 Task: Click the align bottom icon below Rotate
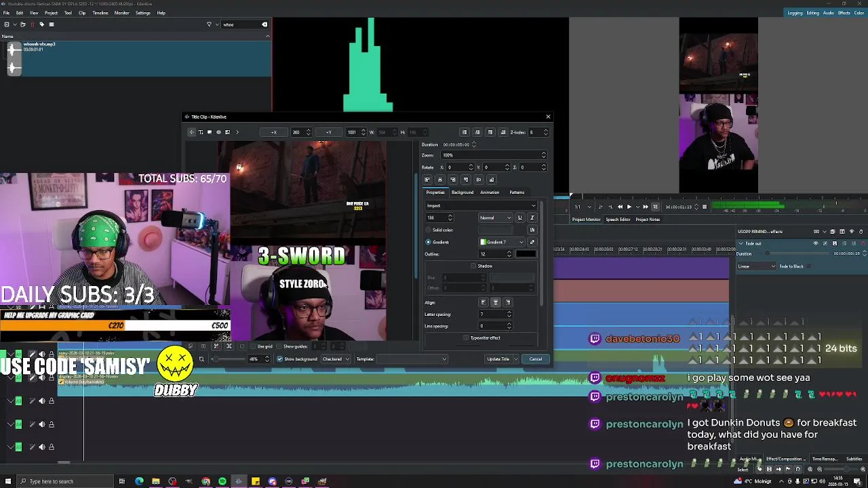pyautogui.click(x=492, y=180)
